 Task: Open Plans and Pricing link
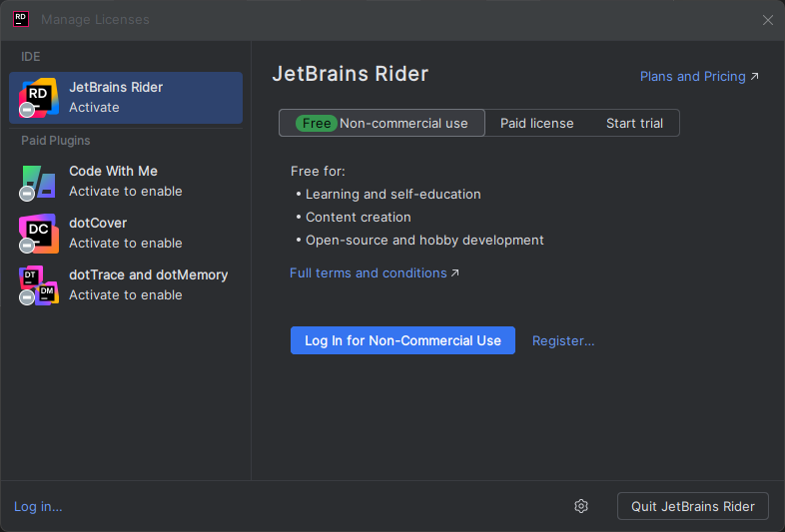click(698, 76)
